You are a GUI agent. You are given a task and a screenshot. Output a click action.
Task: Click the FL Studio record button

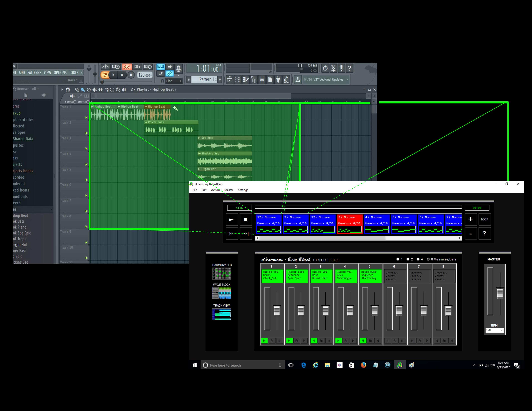131,75
